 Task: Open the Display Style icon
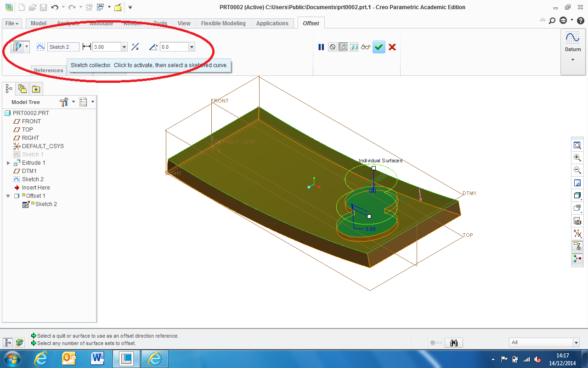(577, 195)
